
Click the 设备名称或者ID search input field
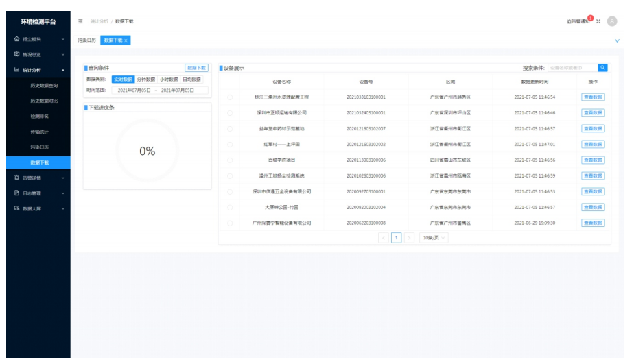pyautogui.click(x=570, y=67)
